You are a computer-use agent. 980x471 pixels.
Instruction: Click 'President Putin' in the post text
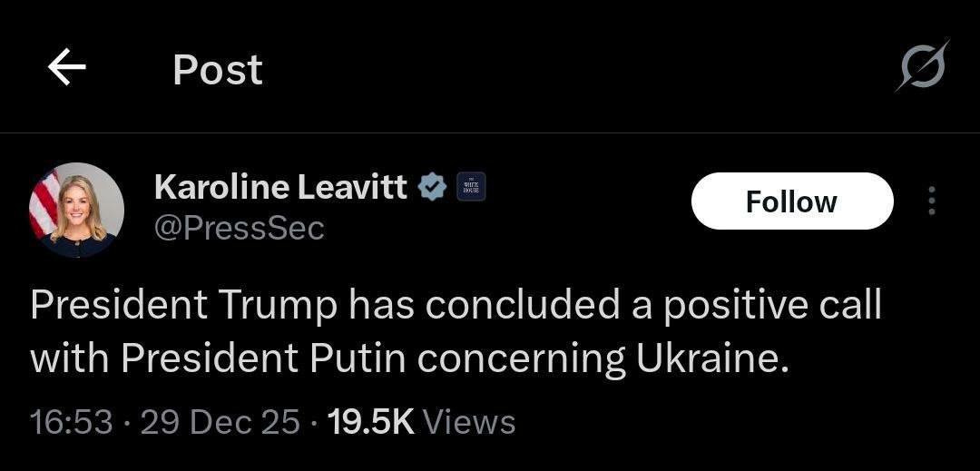(x=263, y=359)
